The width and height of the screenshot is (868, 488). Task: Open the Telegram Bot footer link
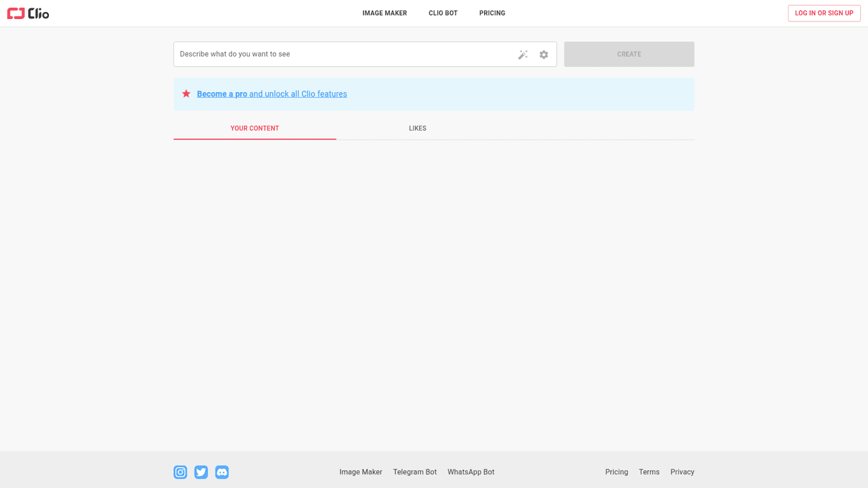click(415, 472)
